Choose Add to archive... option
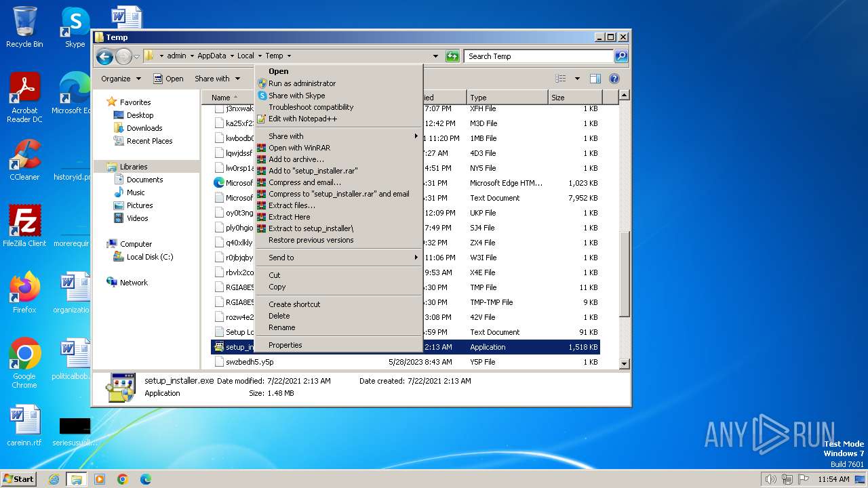The image size is (868, 488). tap(339, 159)
